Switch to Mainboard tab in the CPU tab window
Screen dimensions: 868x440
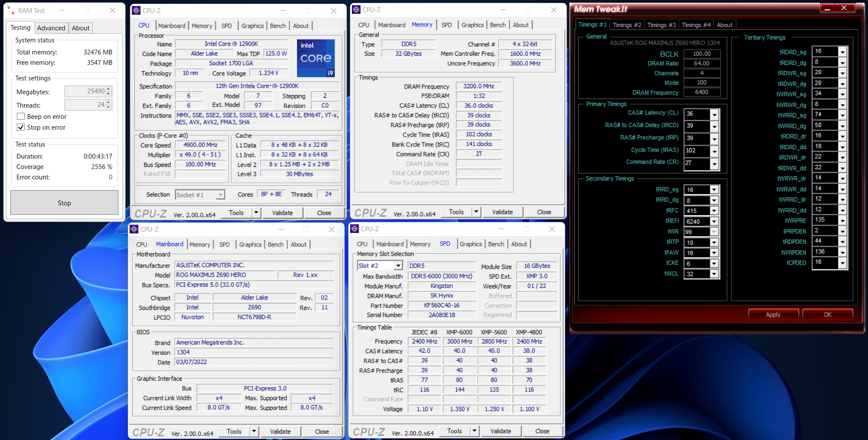pos(172,26)
